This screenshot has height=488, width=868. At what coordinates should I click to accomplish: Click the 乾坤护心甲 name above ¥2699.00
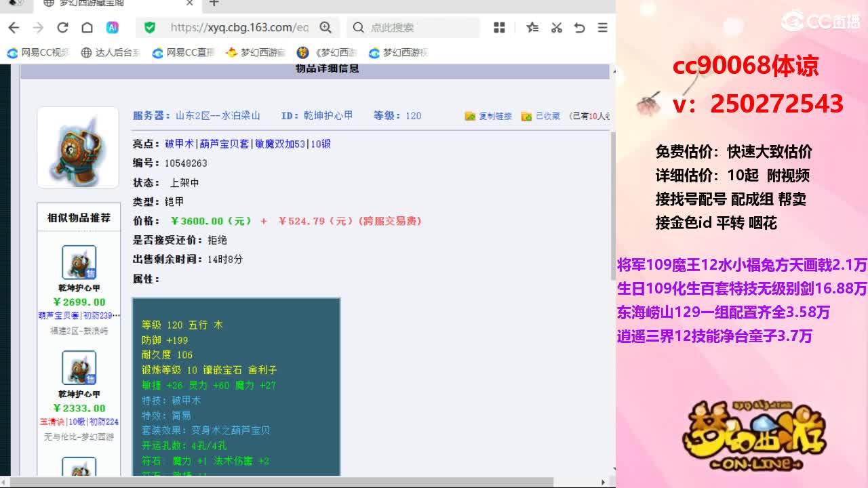point(79,288)
